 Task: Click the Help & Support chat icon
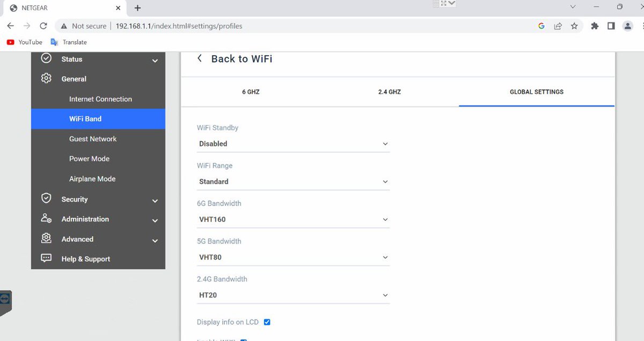point(47,258)
